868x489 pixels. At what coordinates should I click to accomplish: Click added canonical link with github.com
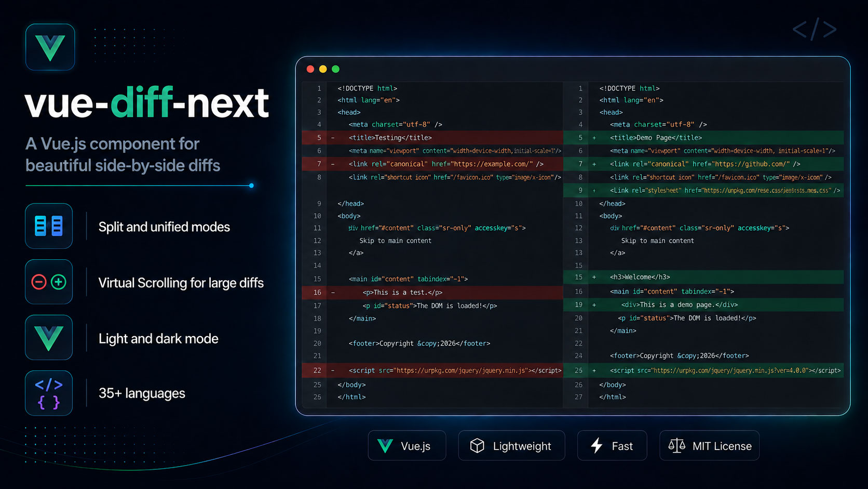(x=703, y=164)
